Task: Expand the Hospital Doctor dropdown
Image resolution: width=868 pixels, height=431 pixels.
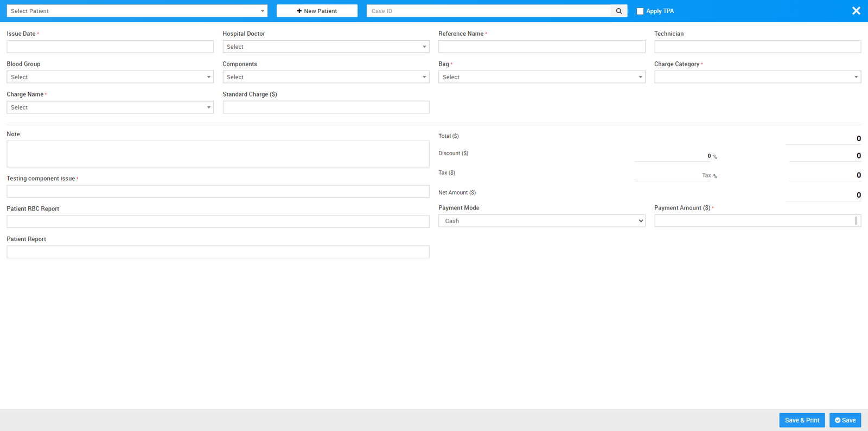Action: pyautogui.click(x=325, y=47)
